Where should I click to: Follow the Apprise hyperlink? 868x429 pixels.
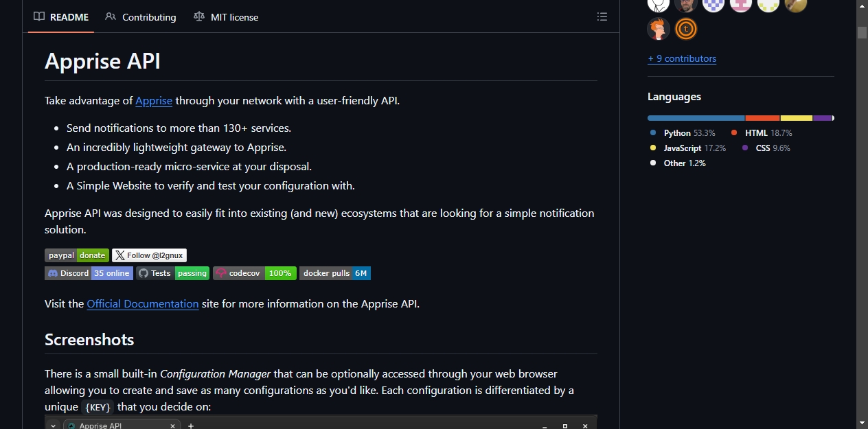click(x=154, y=100)
